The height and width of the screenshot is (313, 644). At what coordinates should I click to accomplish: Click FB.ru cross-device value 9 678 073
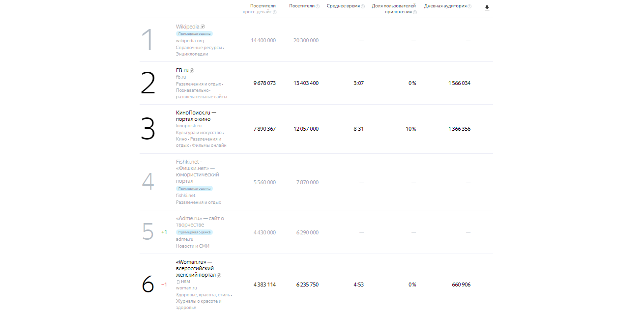265,83
